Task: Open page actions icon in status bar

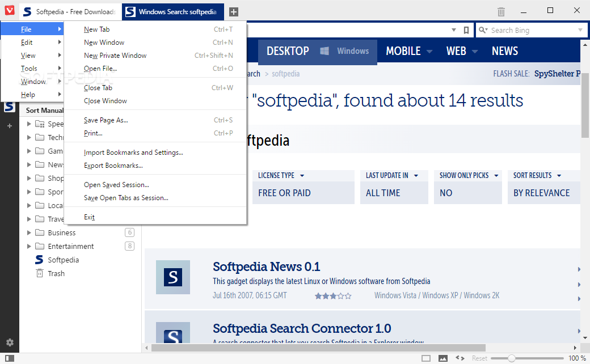Action: [460, 358]
